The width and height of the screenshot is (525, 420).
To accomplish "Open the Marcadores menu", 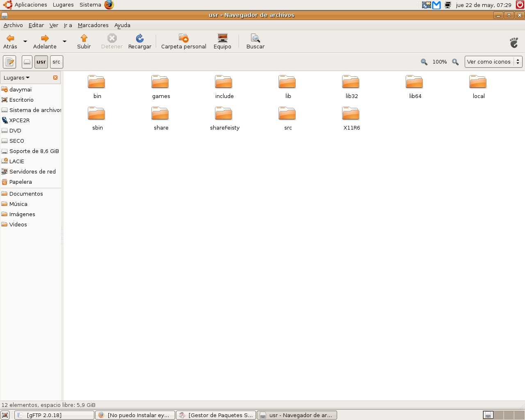I will (93, 25).
